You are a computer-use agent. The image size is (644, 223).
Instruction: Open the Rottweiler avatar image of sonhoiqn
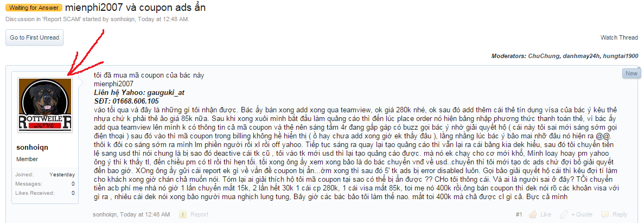tap(45, 105)
